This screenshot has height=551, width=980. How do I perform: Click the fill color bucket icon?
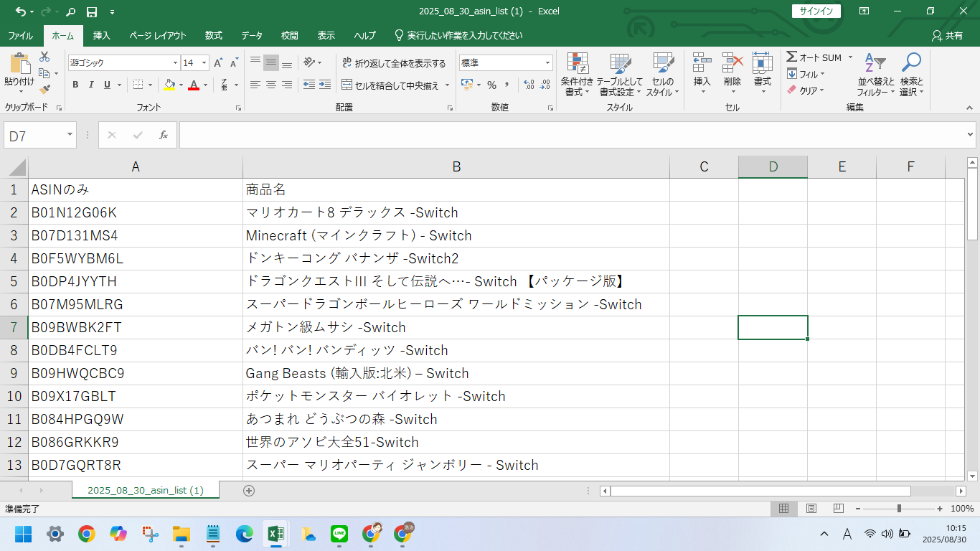pyautogui.click(x=169, y=85)
